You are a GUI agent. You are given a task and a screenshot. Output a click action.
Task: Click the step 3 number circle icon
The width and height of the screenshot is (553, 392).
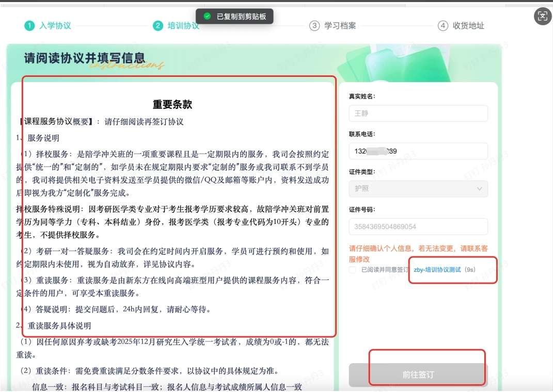314,26
